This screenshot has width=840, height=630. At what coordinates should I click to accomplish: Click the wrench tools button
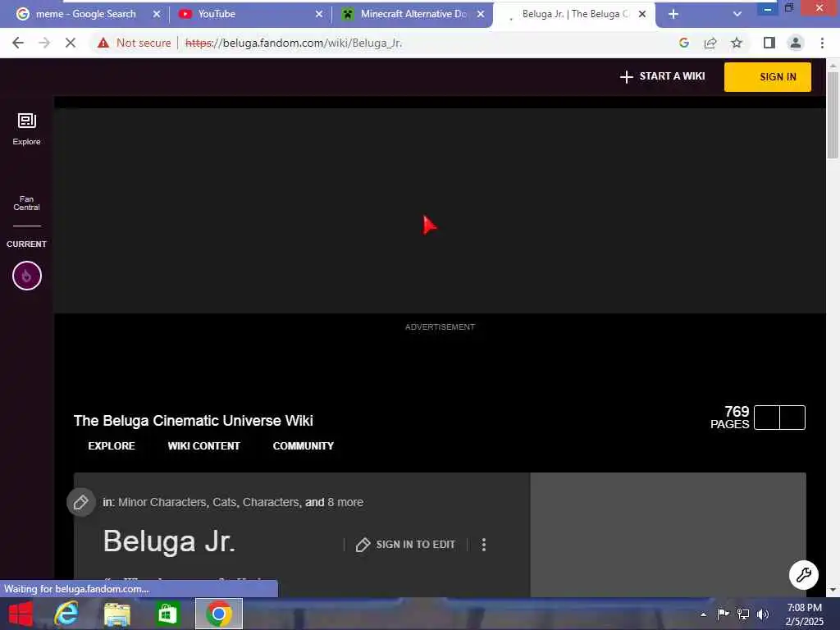pos(804,575)
